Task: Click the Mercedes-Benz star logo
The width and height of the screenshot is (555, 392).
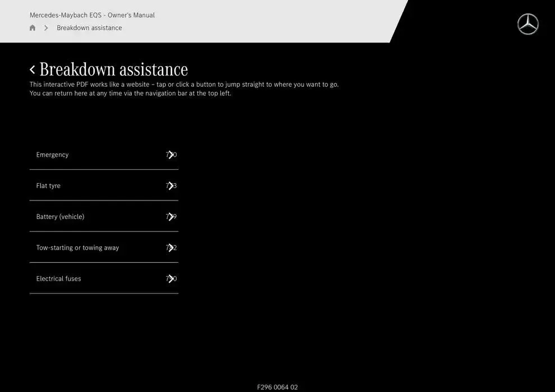Action: click(528, 25)
